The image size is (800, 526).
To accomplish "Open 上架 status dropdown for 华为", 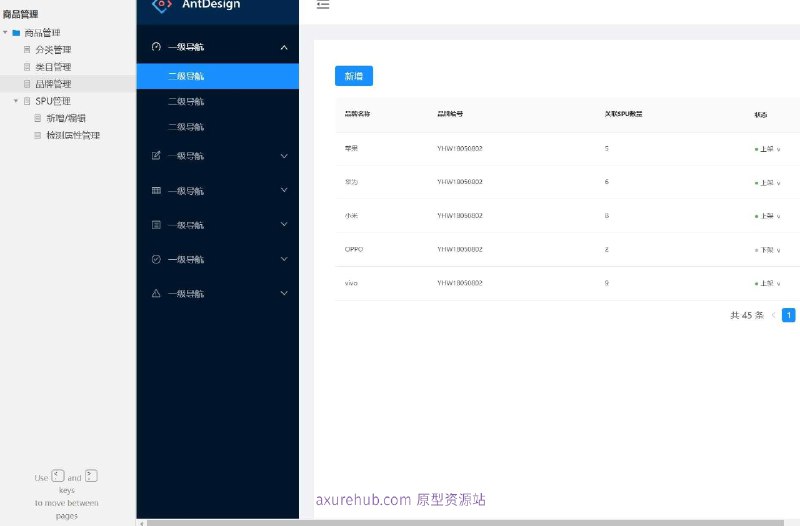I will pos(767,183).
